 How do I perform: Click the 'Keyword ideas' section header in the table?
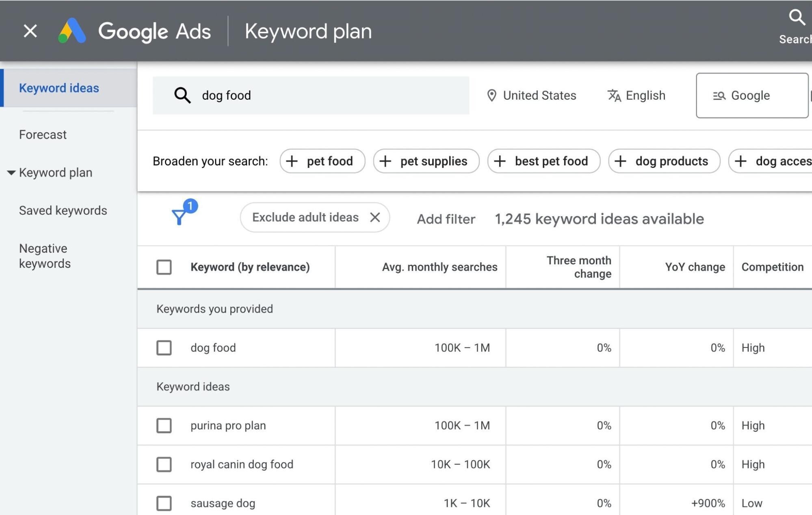click(x=193, y=387)
